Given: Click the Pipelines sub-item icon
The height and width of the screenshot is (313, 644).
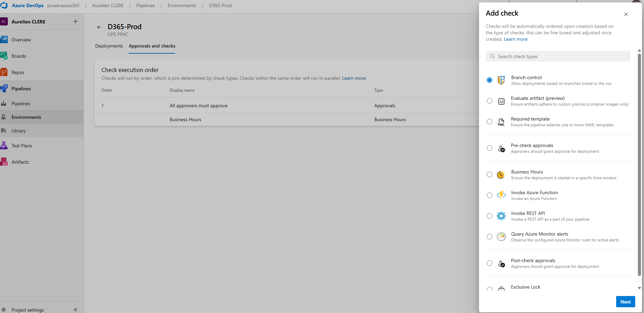Looking at the screenshot, I should pyautogui.click(x=4, y=104).
